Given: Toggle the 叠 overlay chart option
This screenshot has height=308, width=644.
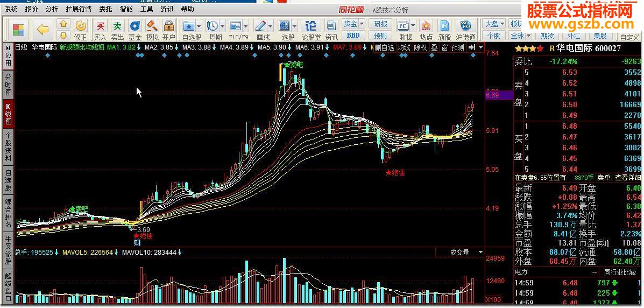Looking at the screenshot, I should pyautogui.click(x=434, y=47).
